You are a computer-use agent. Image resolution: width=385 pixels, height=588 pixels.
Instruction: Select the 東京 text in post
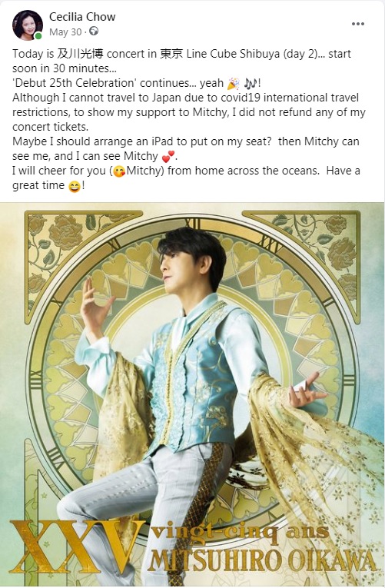171,54
